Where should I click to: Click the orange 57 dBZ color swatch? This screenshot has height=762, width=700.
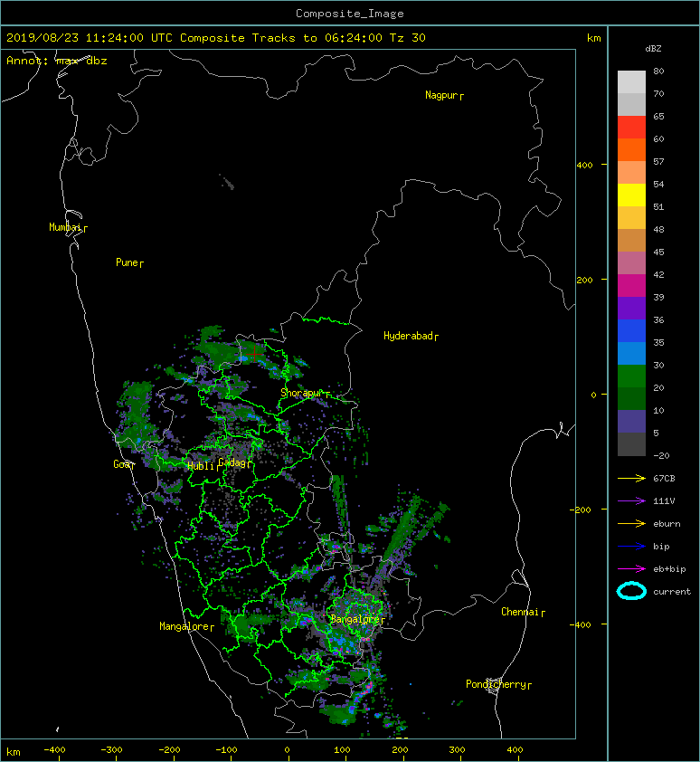631,149
